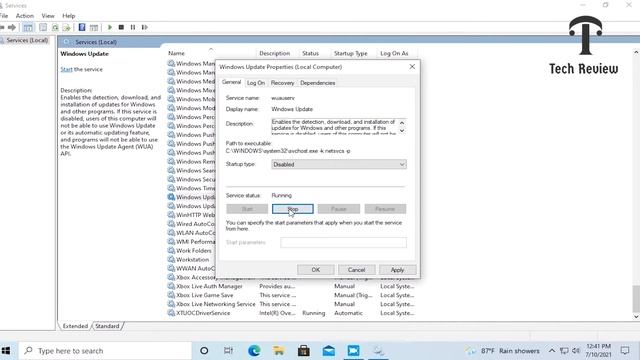Click the Services app icon on the taskbar
The height and width of the screenshot is (360, 640).
378,351
